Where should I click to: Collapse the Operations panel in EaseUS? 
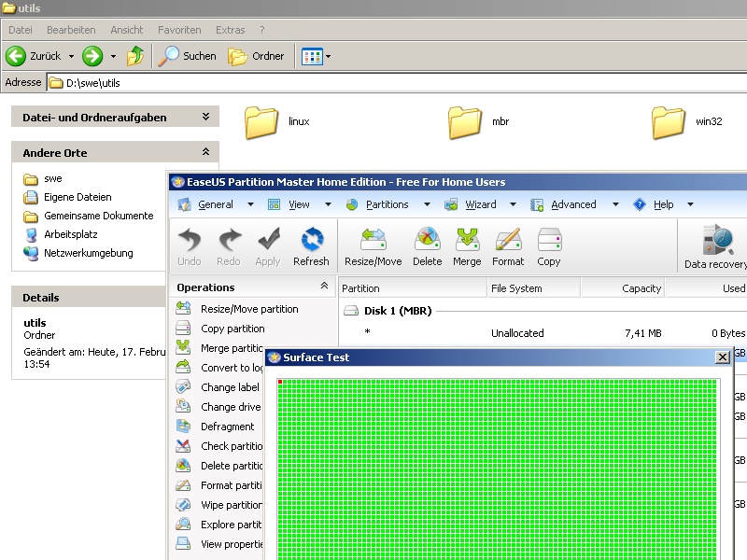324,286
